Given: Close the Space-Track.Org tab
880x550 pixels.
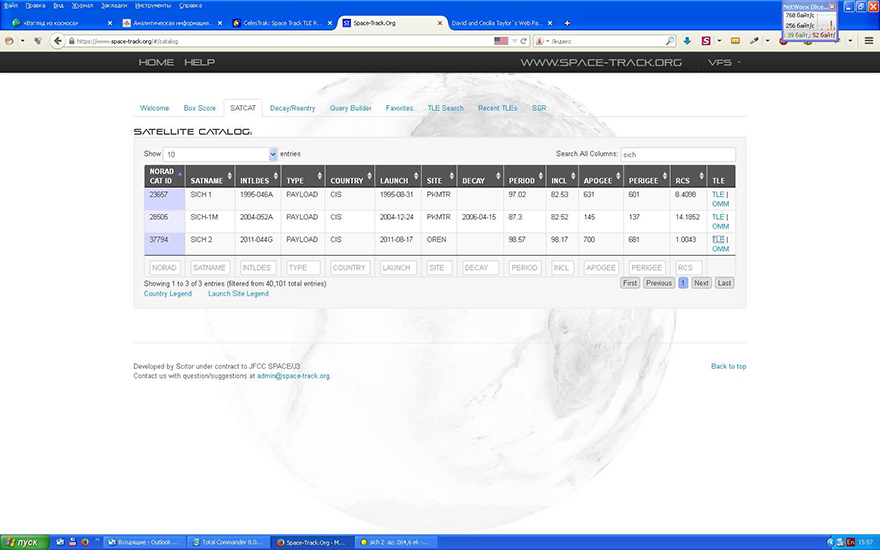Looking at the screenshot, I should click(x=440, y=23).
